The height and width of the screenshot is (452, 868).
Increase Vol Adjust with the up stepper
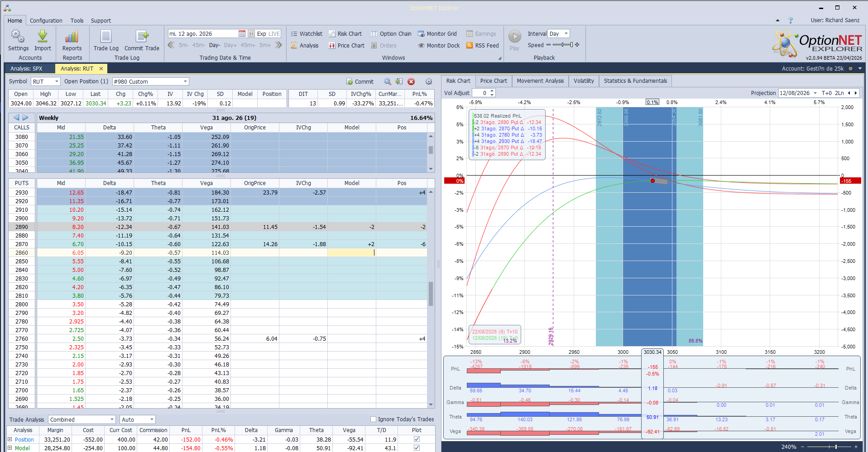(492, 90)
